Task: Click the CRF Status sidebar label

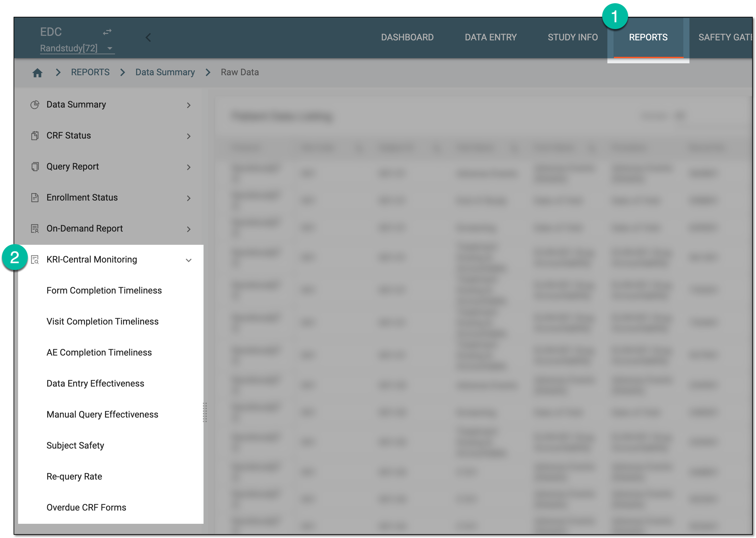Action: tap(68, 136)
